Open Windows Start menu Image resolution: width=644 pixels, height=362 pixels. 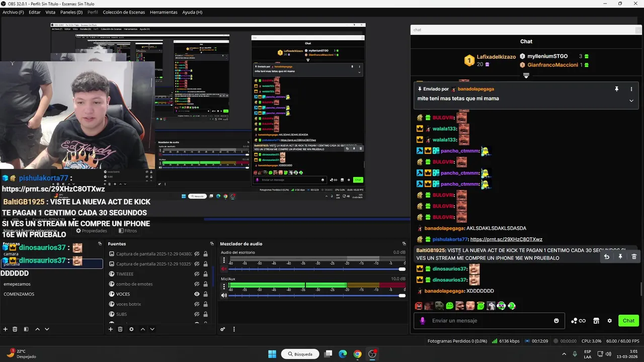click(272, 354)
